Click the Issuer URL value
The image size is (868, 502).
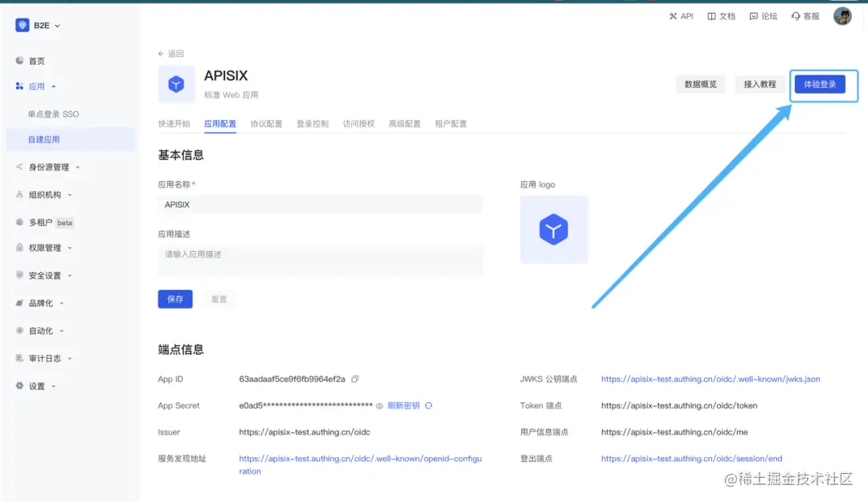click(x=305, y=432)
